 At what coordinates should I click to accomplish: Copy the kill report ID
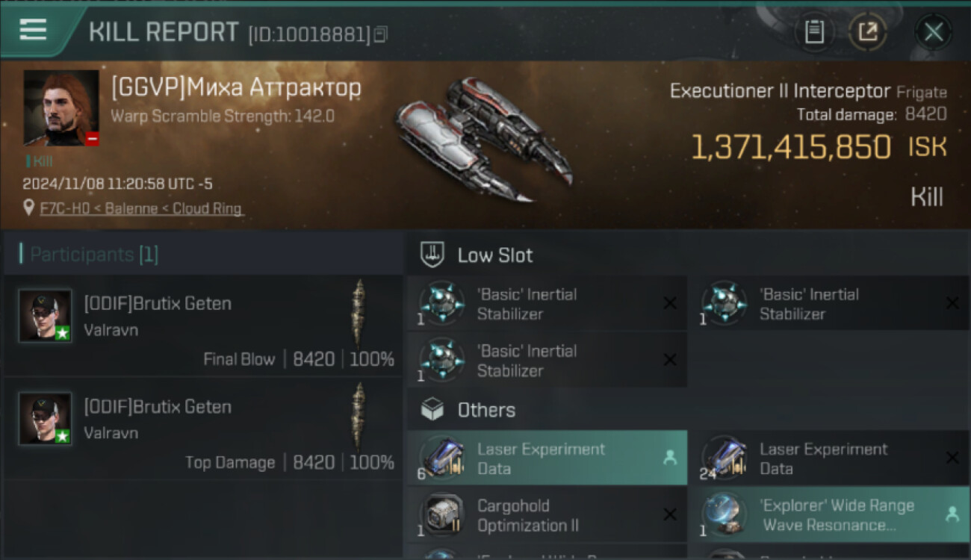pyautogui.click(x=380, y=34)
